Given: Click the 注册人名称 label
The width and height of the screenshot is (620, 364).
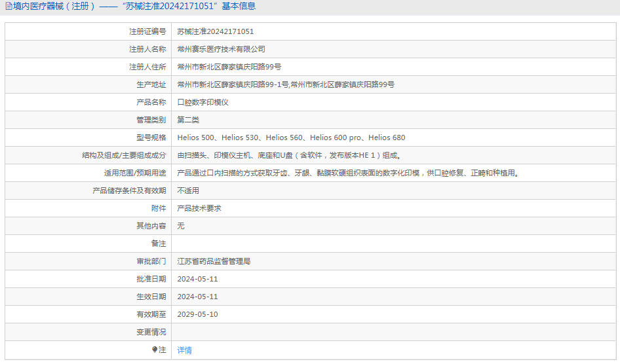Looking at the screenshot, I should [x=147, y=49].
